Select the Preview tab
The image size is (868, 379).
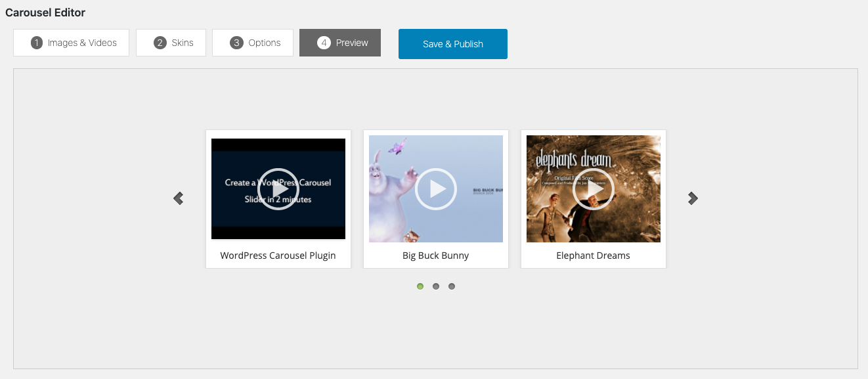340,43
